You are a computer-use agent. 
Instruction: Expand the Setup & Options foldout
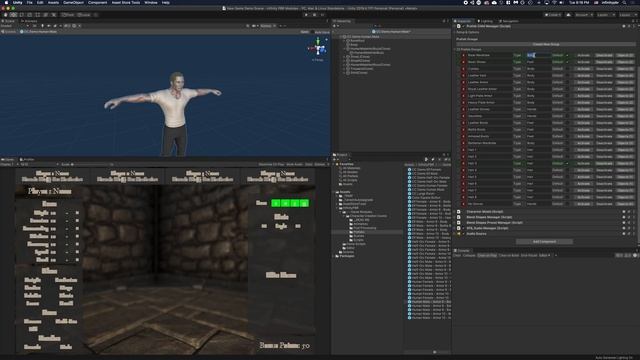[467, 32]
